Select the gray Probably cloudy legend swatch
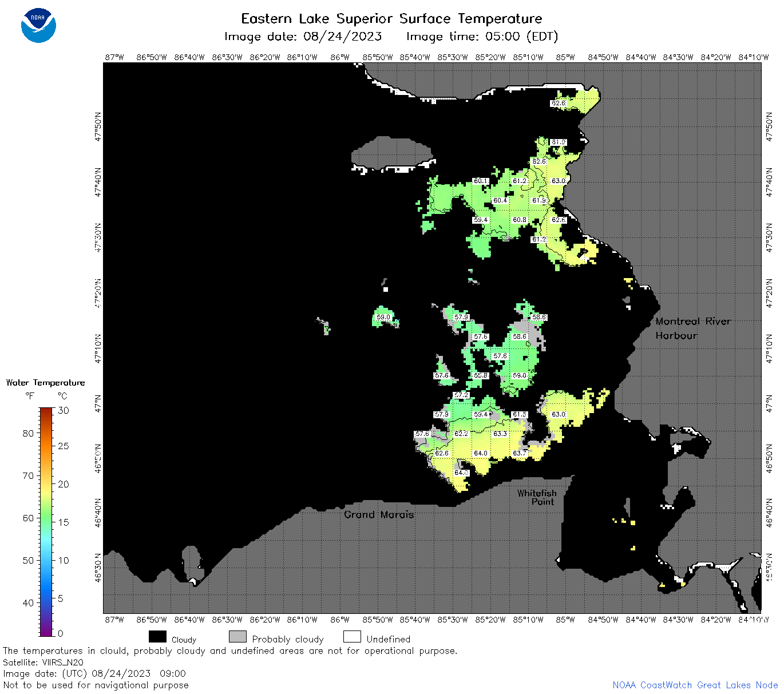 click(x=237, y=637)
